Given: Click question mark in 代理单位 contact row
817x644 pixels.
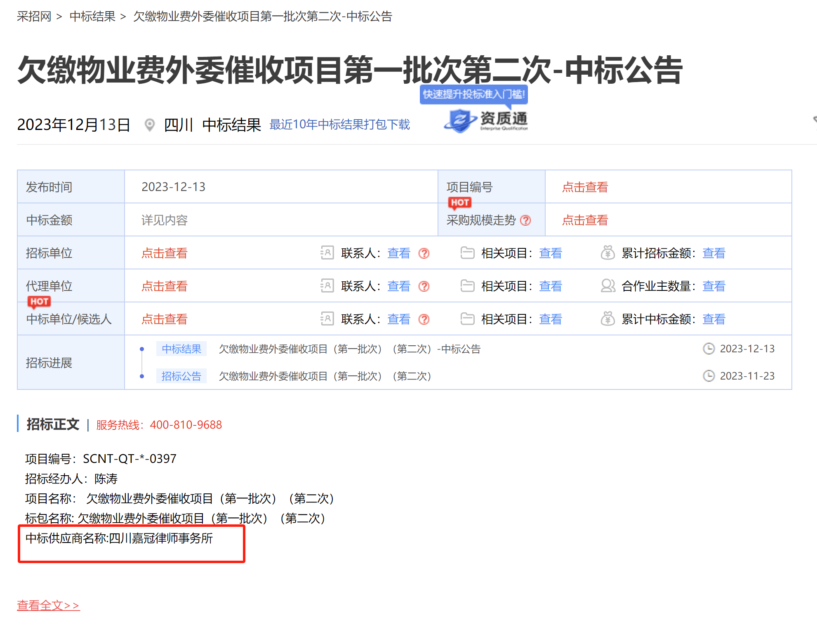Looking at the screenshot, I should (x=424, y=286).
